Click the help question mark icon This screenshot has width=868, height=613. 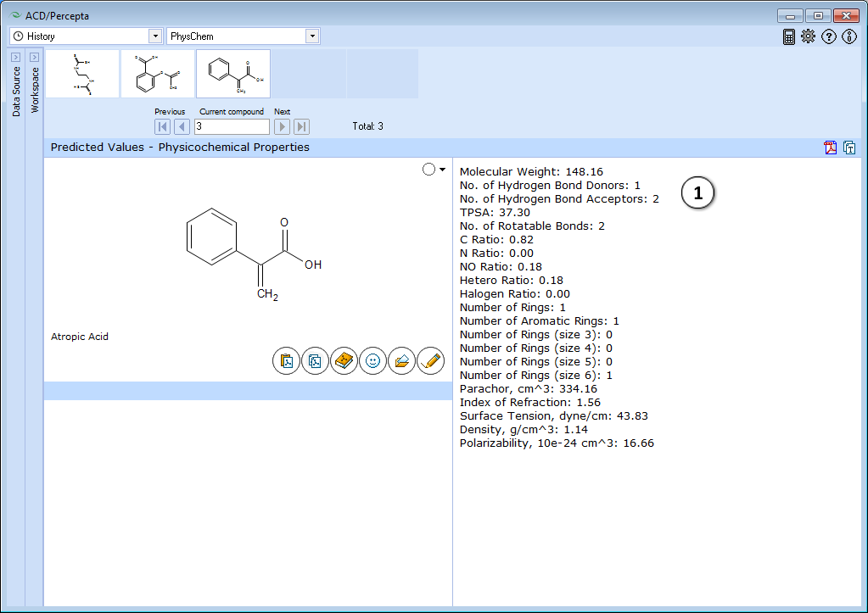click(829, 36)
